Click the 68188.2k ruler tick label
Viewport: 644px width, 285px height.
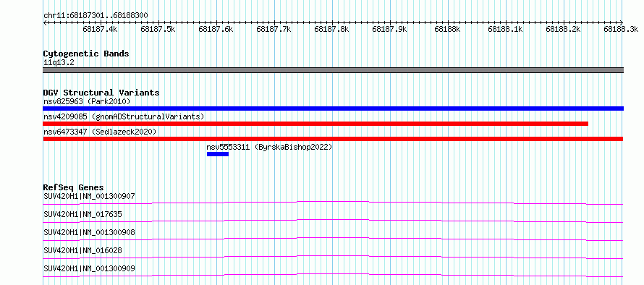(563, 29)
